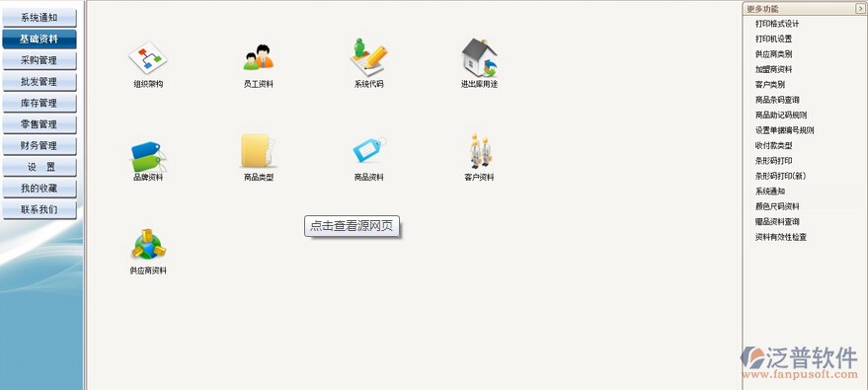Viewport: 868px width, 390px height.
Task: Open the 供应商资料 supplier globe icon
Action: pos(148,244)
